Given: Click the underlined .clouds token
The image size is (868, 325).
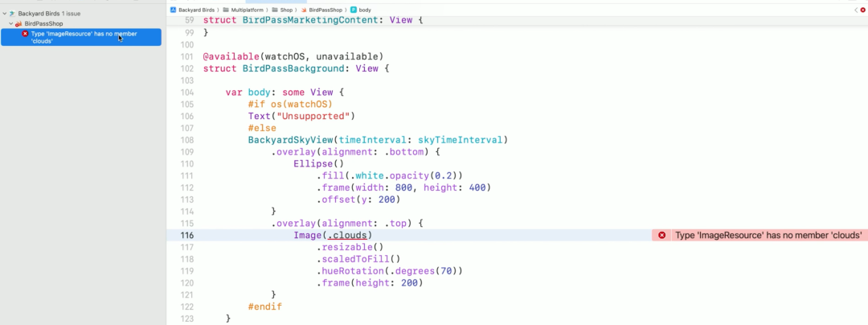Looking at the screenshot, I should (346, 236).
